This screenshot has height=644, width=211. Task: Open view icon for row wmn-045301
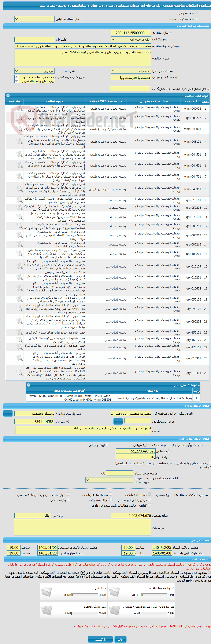[x=19, y=189]
